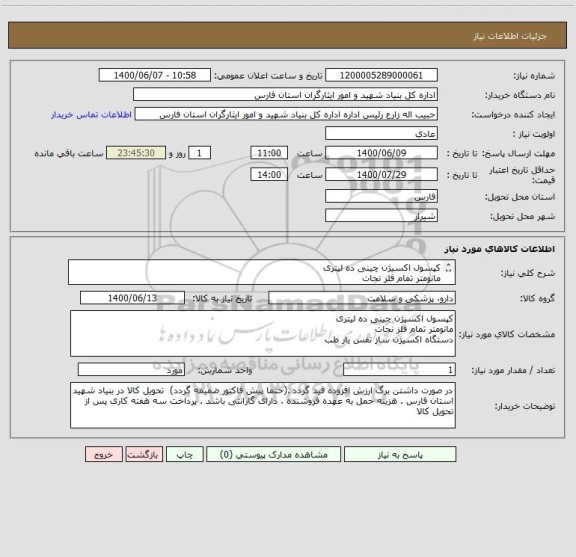Click the buyer organization name field
576x557 pixels.
(285, 94)
